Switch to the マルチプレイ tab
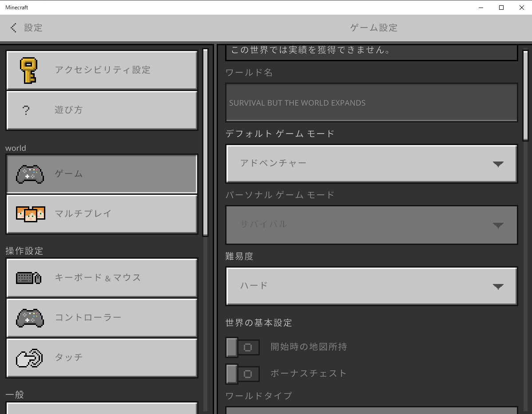532x414 pixels. [102, 214]
